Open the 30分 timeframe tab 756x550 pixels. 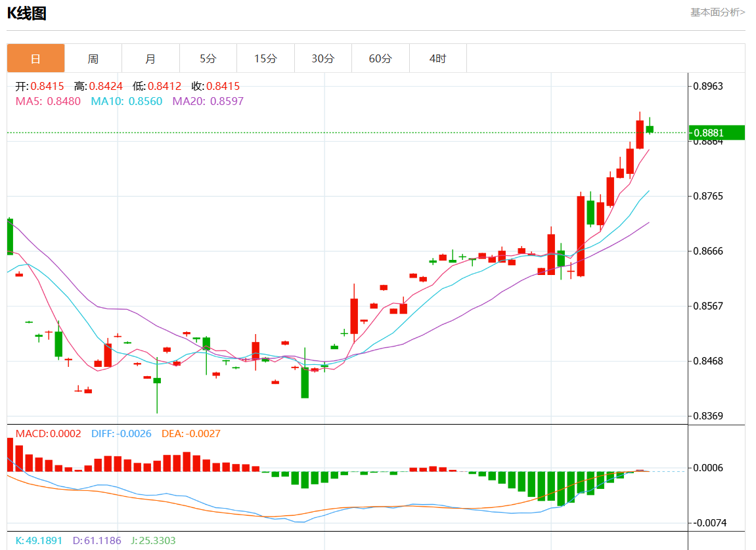click(x=323, y=58)
